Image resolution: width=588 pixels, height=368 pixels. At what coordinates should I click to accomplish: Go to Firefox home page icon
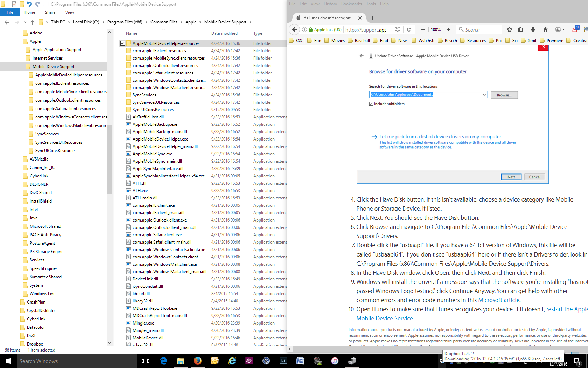(545, 29)
